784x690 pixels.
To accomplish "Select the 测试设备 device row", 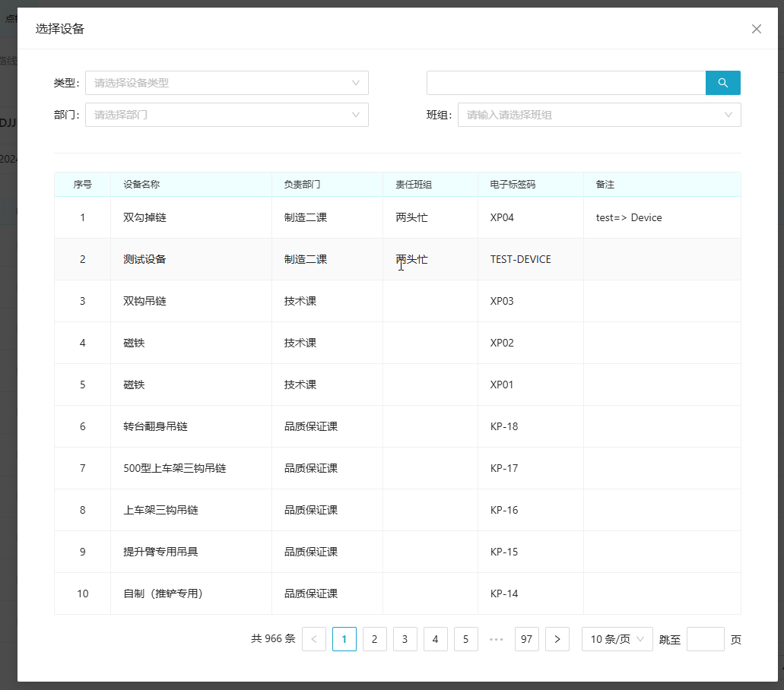I will [x=398, y=259].
